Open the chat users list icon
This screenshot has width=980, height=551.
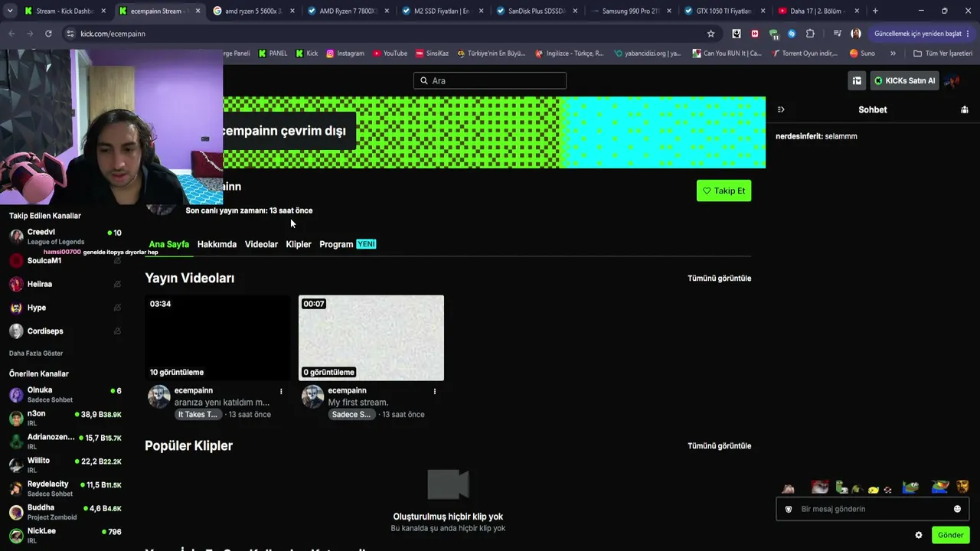click(x=965, y=109)
